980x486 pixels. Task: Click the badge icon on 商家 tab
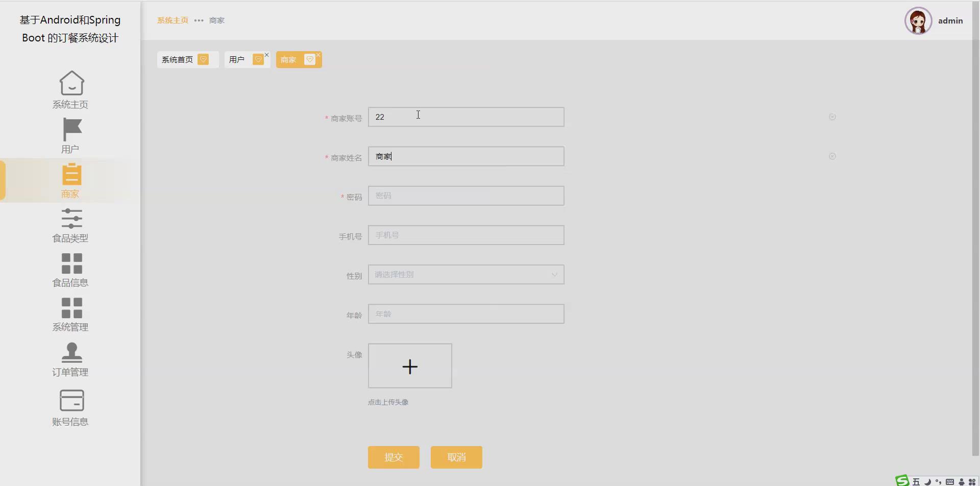click(x=309, y=59)
